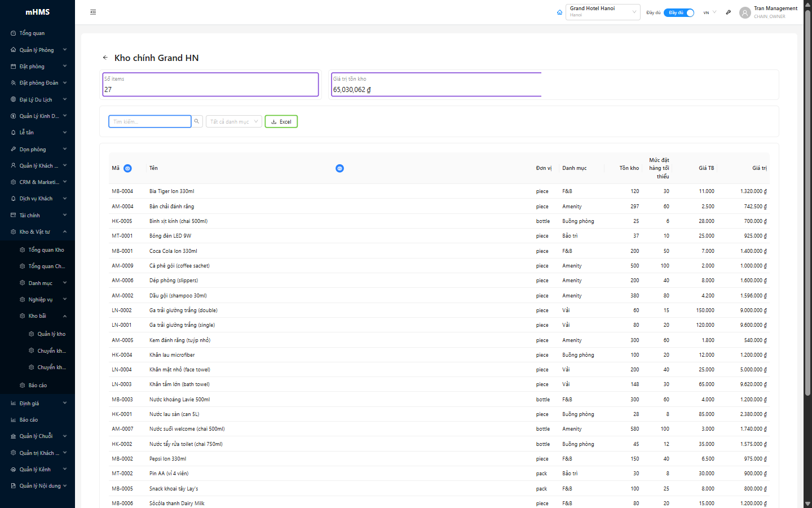Export the inventory list with the Excel button
Viewport: 812px width, 508px height.
(x=281, y=121)
